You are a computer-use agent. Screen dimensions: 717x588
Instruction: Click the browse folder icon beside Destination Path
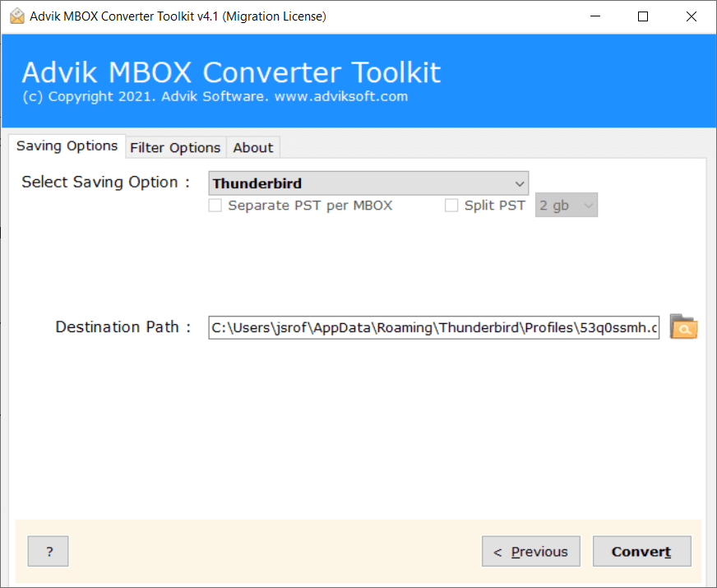coord(683,326)
